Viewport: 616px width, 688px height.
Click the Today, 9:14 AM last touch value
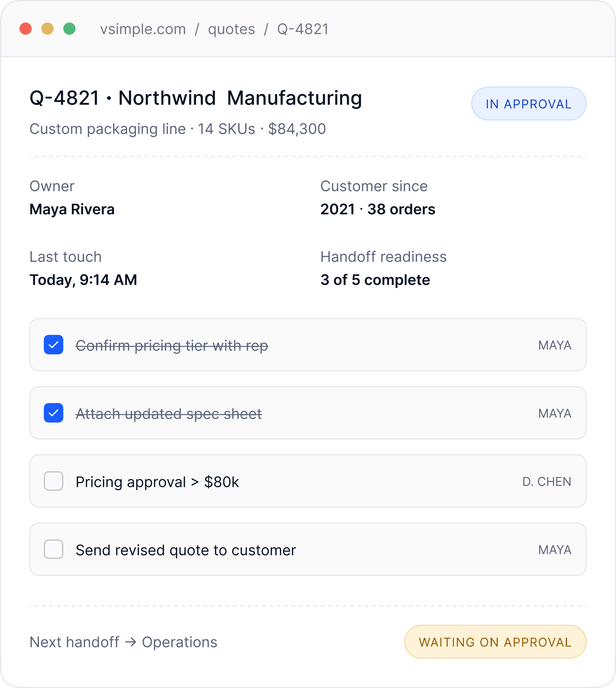(x=83, y=280)
